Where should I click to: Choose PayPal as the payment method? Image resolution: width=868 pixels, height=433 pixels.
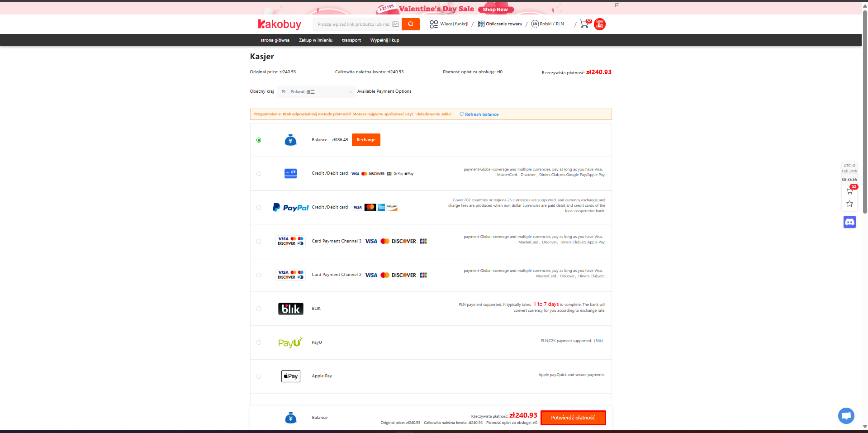point(259,207)
